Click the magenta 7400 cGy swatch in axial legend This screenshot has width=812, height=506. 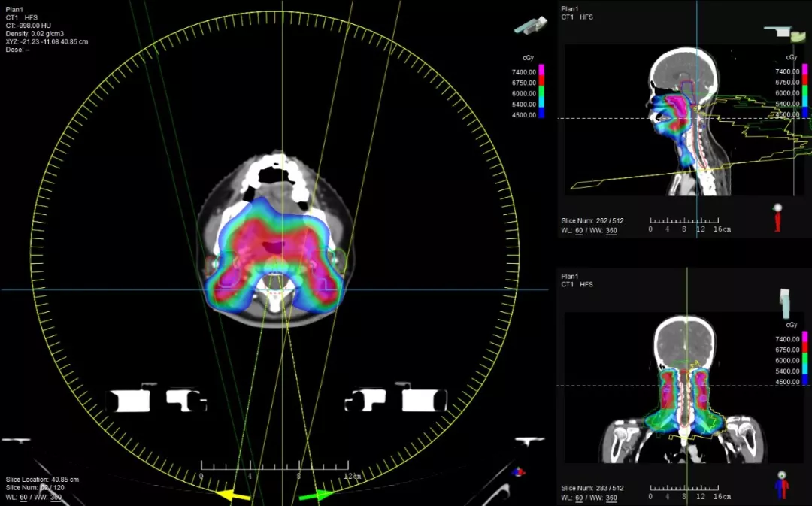point(541,71)
